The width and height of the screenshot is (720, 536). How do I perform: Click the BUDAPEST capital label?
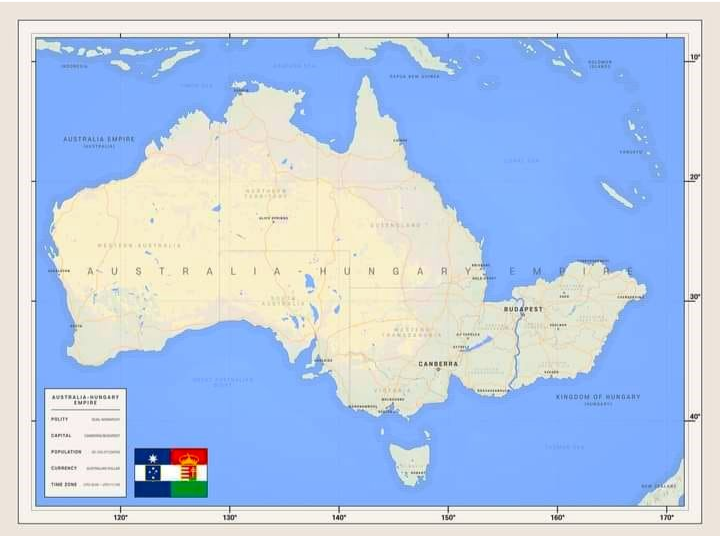click(x=523, y=309)
